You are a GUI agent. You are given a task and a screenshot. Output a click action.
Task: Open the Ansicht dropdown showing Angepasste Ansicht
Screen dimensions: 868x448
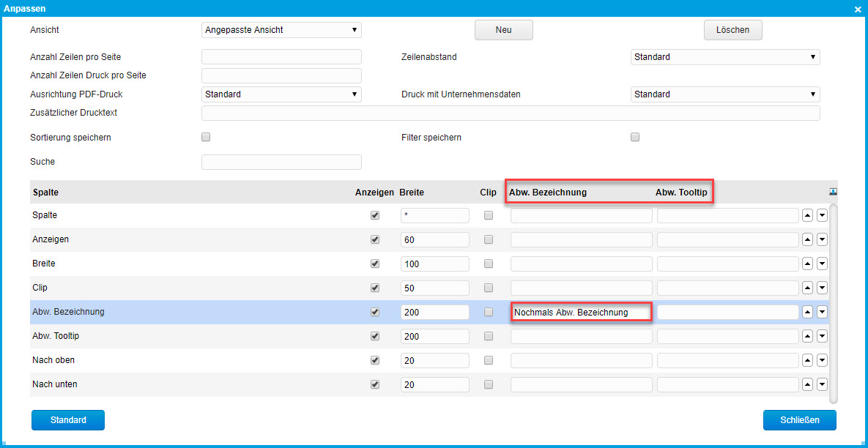point(281,30)
